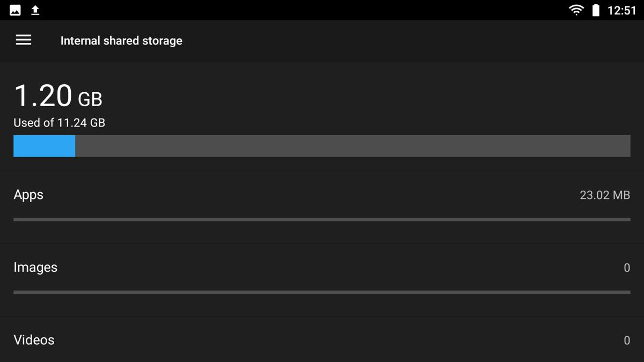The image size is (644, 362).
Task: Click the battery status icon
Action: pos(596,10)
